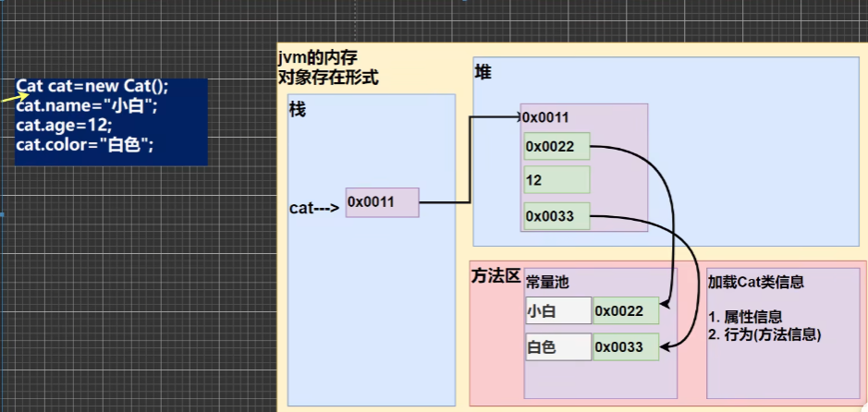Image resolution: width=868 pixels, height=412 pixels.
Task: Click the "对象存在形式" subtitle text
Action: (x=329, y=78)
